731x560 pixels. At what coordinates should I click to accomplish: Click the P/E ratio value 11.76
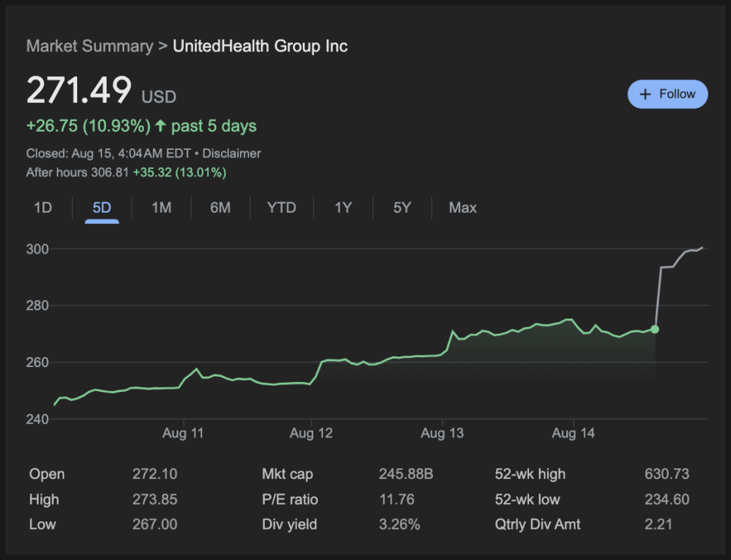coord(397,499)
